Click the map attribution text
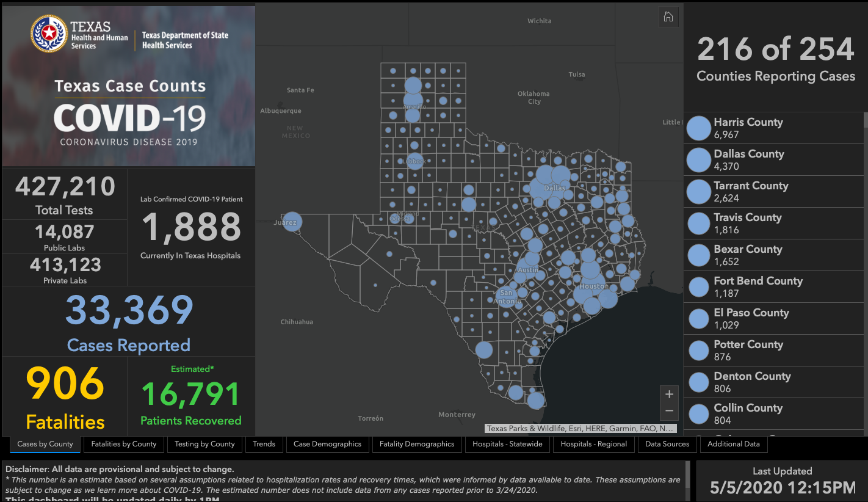The height and width of the screenshot is (502, 868). click(580, 429)
